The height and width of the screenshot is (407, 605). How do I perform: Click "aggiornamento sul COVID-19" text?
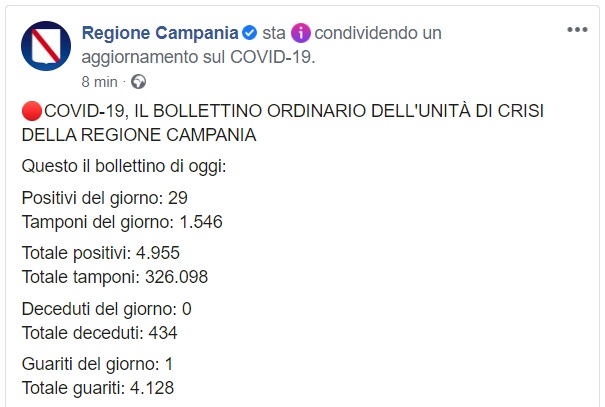coord(198,57)
